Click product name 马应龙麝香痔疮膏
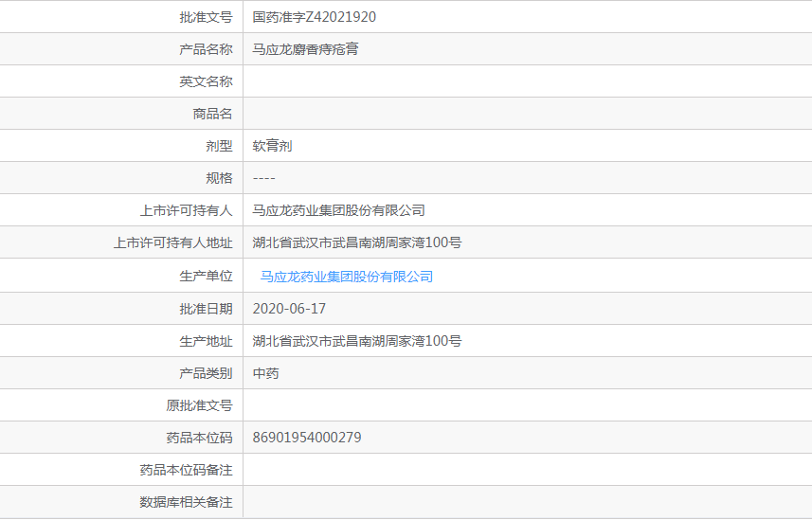Viewport: 812px width, 520px height. 305,49
